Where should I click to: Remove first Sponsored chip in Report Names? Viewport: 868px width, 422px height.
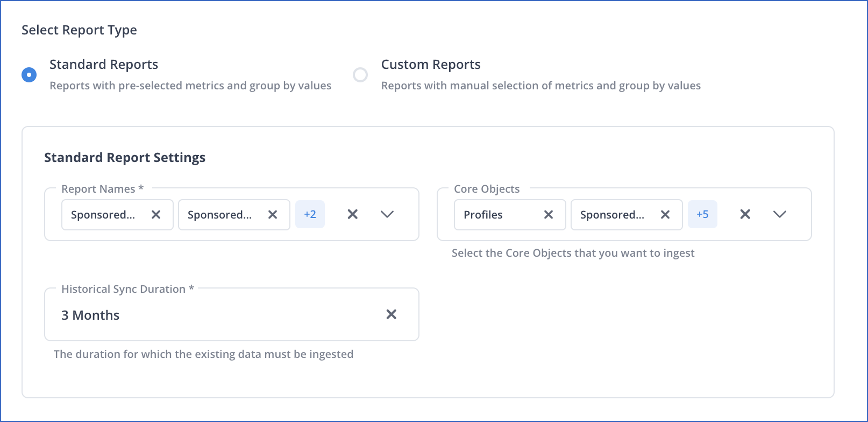pyautogui.click(x=156, y=215)
